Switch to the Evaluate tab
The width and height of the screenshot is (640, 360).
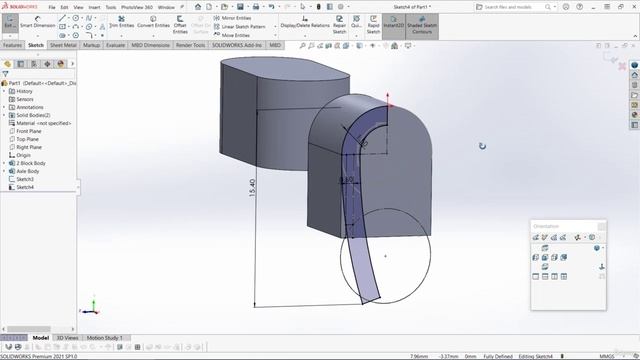(x=116, y=45)
